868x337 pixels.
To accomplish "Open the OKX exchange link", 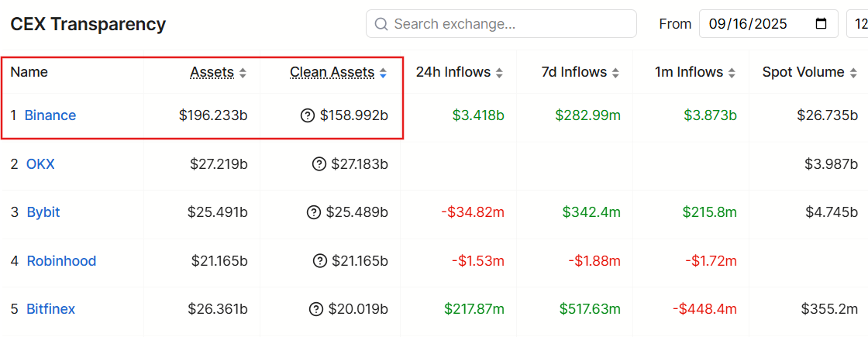I will (40, 164).
